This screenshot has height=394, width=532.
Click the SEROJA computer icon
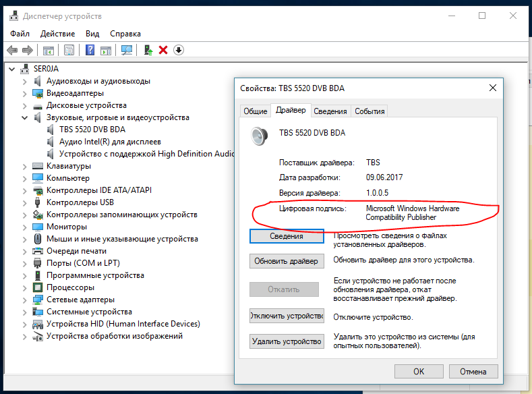(x=24, y=69)
